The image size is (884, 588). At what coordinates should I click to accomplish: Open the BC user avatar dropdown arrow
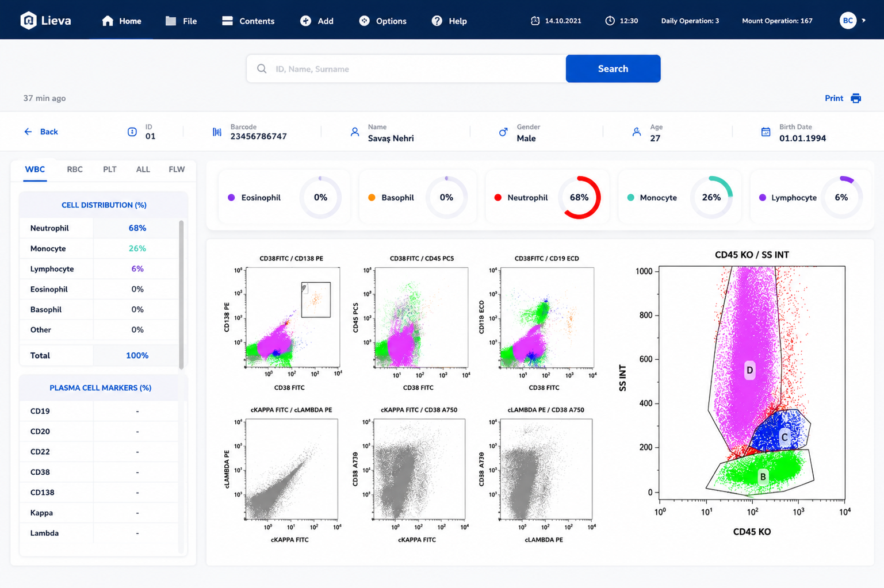(x=863, y=21)
